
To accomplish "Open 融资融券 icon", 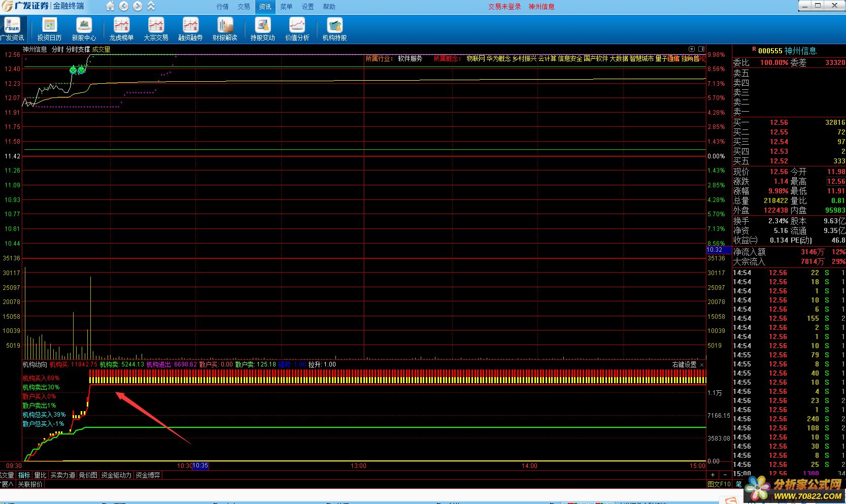I will coord(190,29).
